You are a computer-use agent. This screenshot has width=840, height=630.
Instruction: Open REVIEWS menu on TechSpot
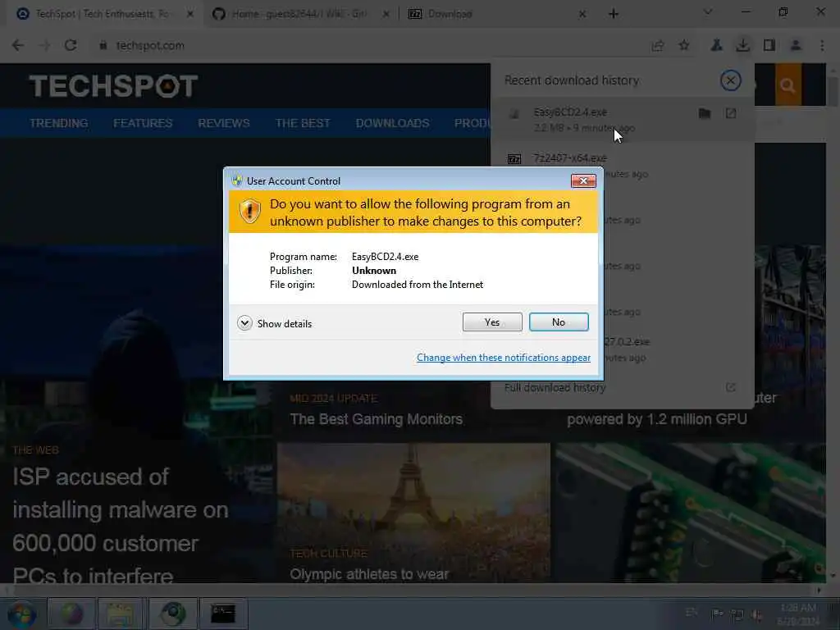224,123
